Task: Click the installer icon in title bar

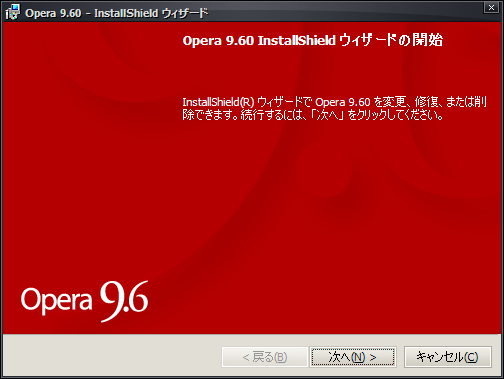Action: [13, 12]
